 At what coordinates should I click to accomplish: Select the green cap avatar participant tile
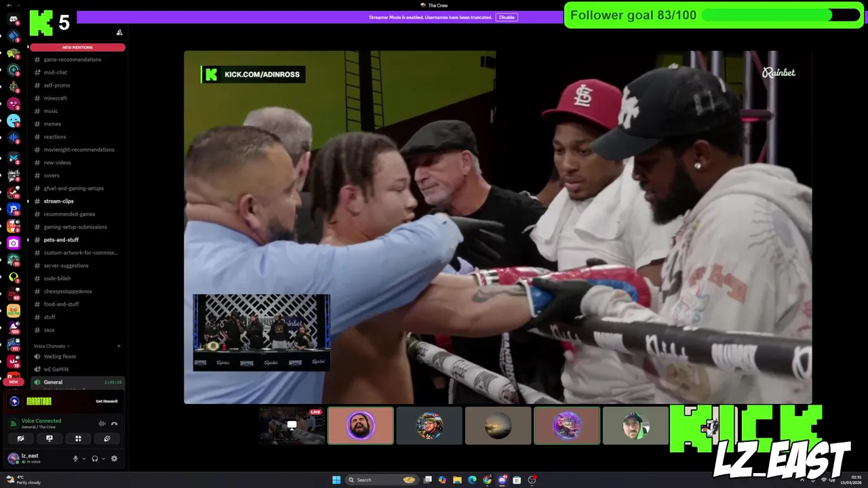[x=635, y=426]
